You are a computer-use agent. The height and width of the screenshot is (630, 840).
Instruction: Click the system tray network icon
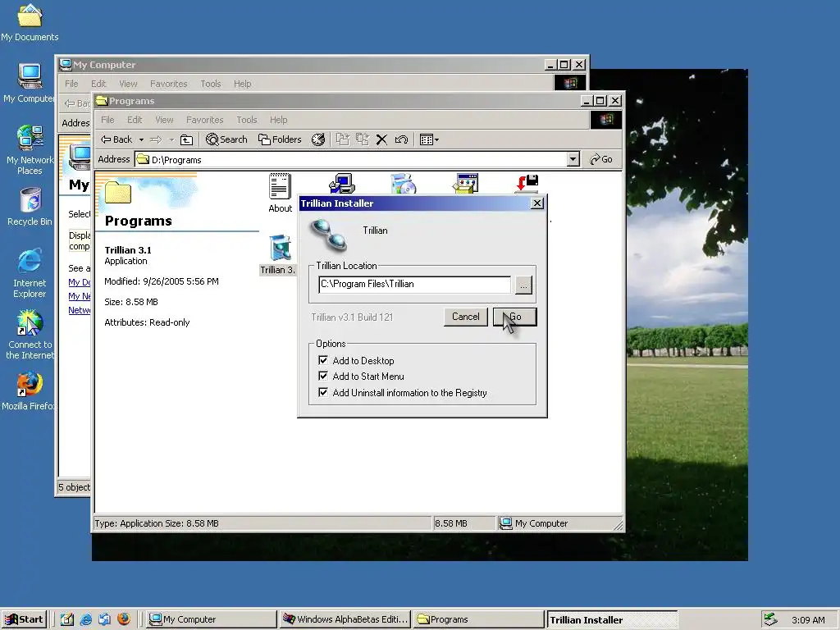point(770,619)
